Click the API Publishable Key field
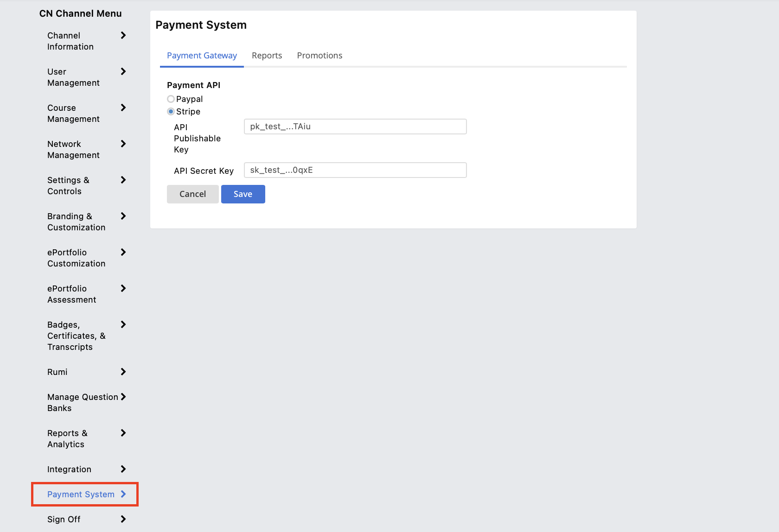This screenshot has height=532, width=779. click(x=355, y=127)
